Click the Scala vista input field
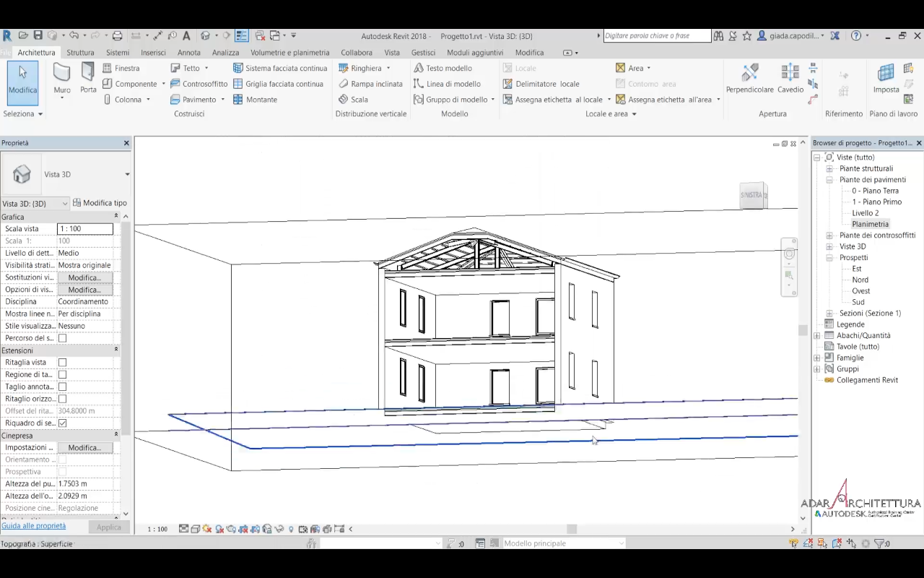 point(84,229)
